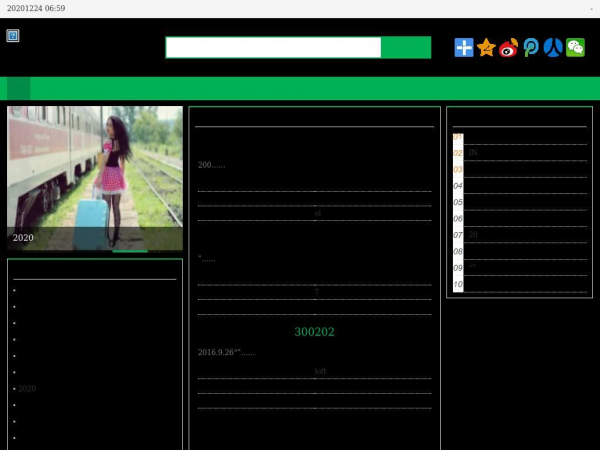Click the left list item starting 2020
The width and height of the screenshot is (600, 450).
coord(27,388)
